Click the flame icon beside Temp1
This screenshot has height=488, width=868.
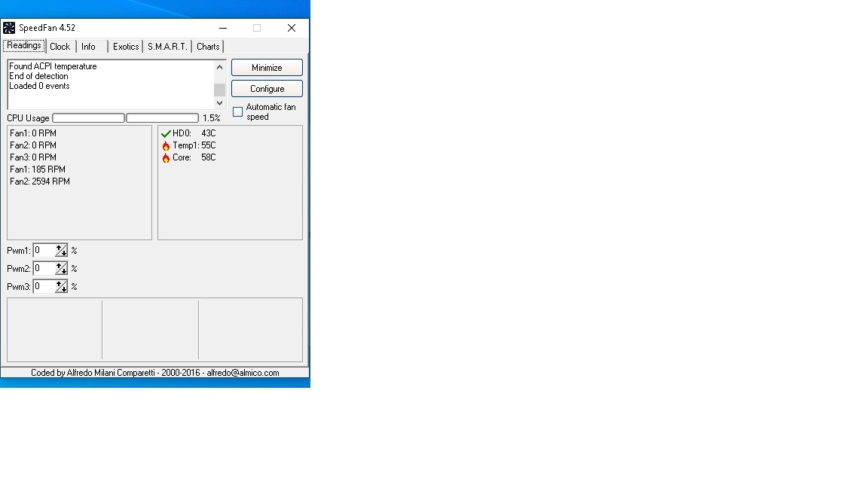[x=166, y=145]
